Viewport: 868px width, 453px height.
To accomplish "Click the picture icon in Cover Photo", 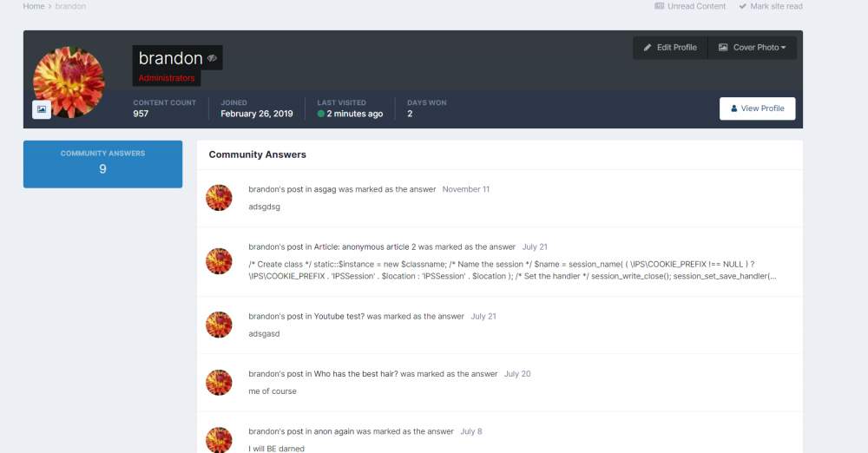I will tap(723, 48).
